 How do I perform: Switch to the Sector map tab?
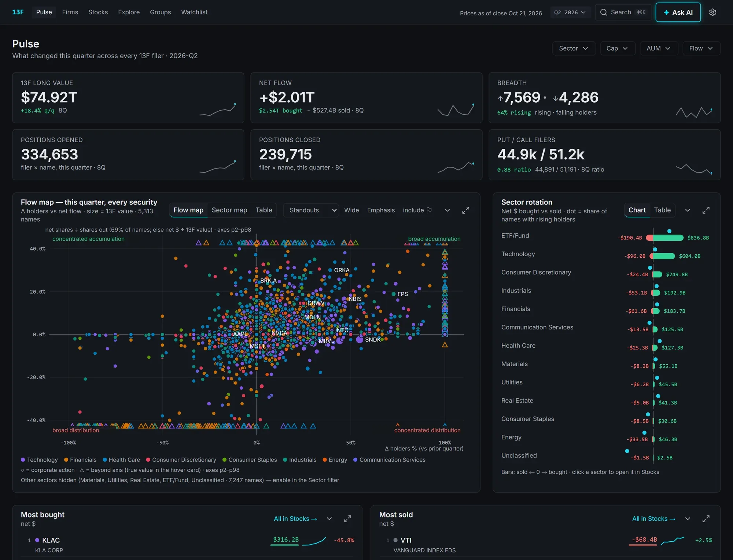pyautogui.click(x=229, y=210)
